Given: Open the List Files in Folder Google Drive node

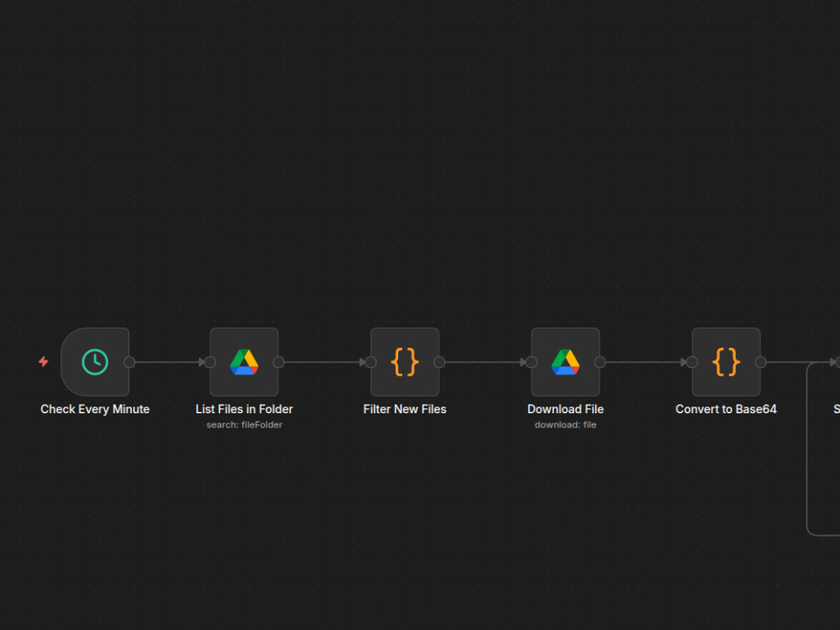Looking at the screenshot, I should pyautogui.click(x=244, y=362).
